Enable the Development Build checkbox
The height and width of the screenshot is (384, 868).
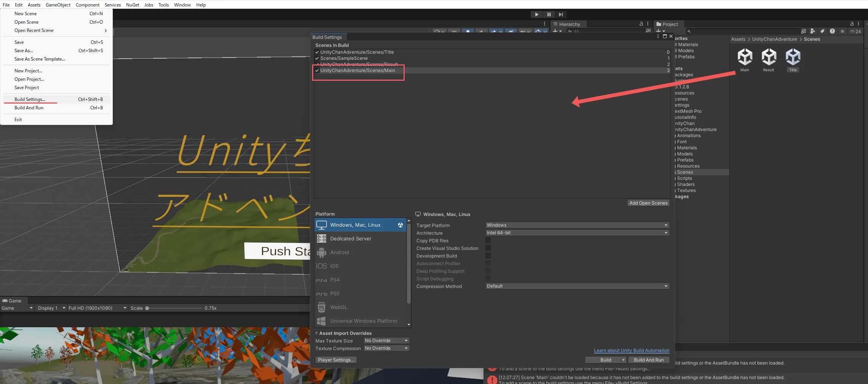click(488, 256)
